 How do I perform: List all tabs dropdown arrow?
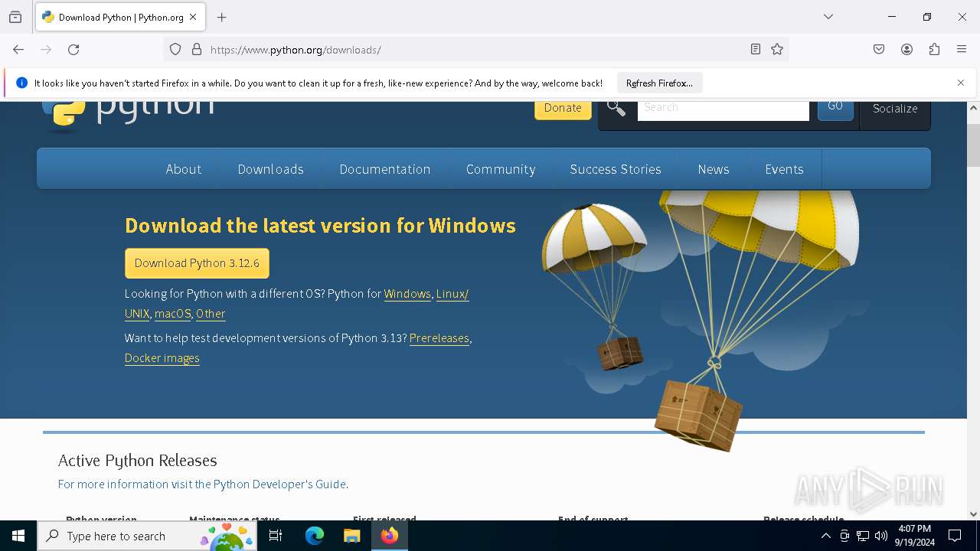click(828, 17)
